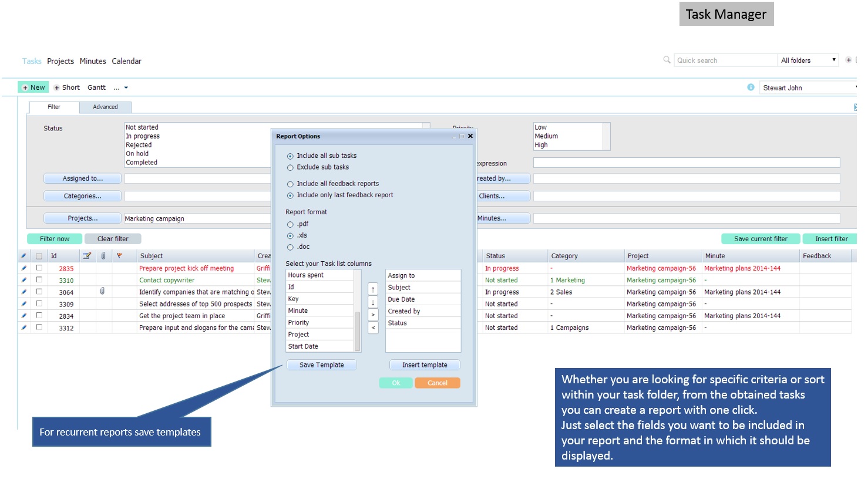Open the Projects menu

[x=60, y=61]
